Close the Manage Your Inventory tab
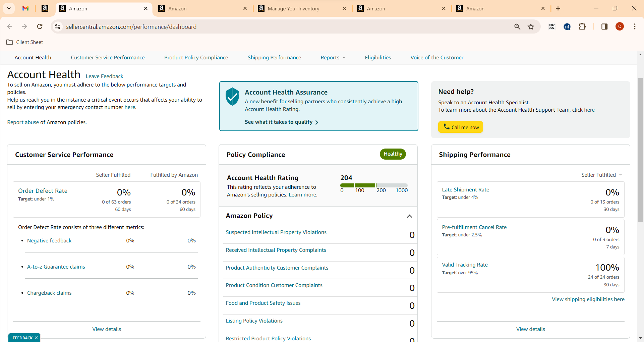The image size is (644, 342). tap(344, 8)
